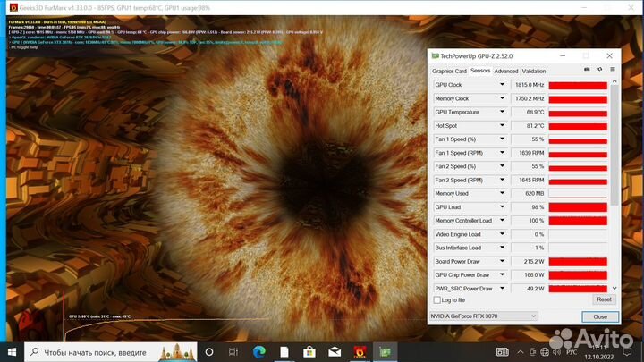Open Microsoft Store from taskbar
The height and width of the screenshot is (362, 644).
(309, 352)
